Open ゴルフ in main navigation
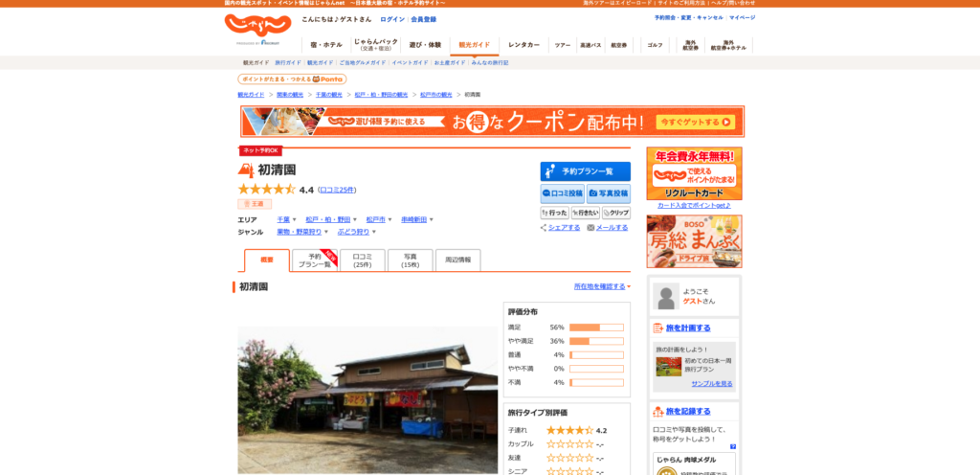 [655, 45]
